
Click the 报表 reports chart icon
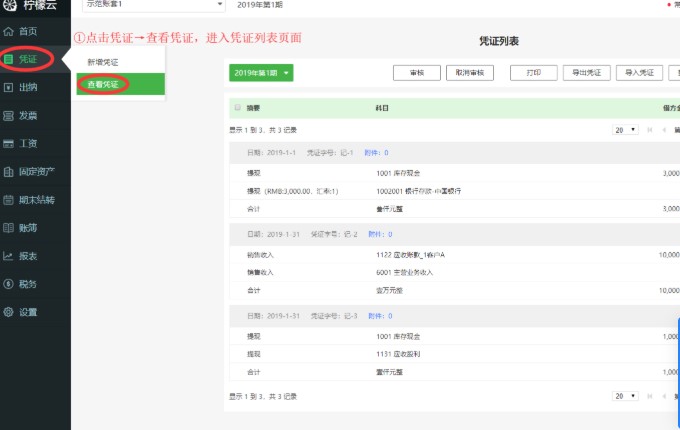pyautogui.click(x=9, y=256)
